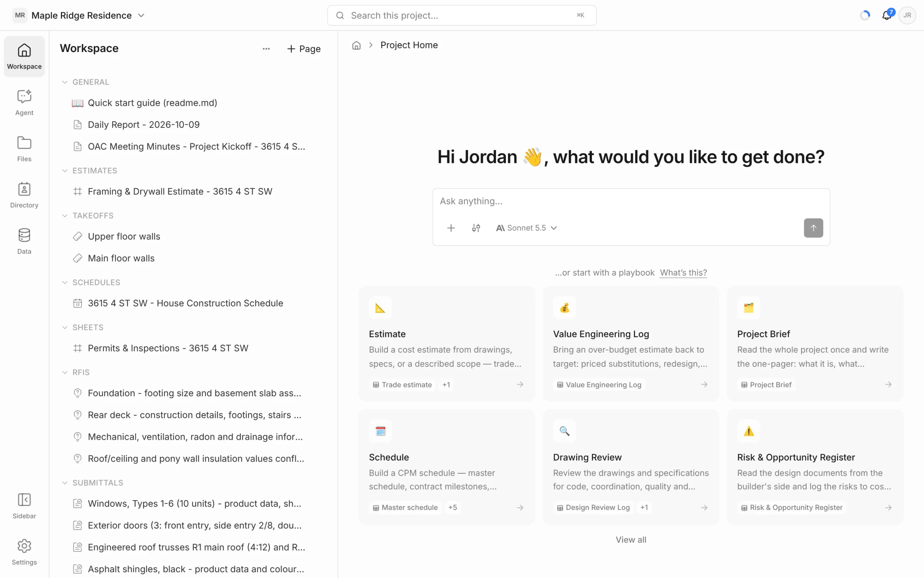Open the Data section icon
Viewport: 924px width, 578px height.
point(24,235)
